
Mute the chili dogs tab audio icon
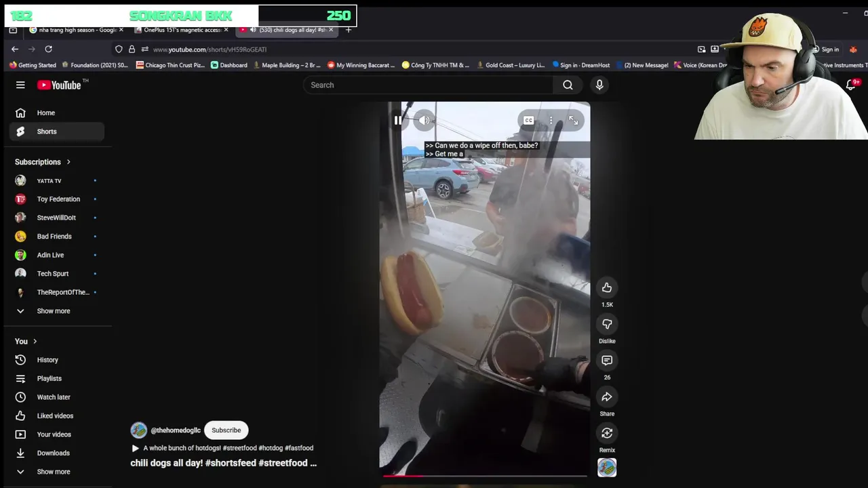pyautogui.click(x=253, y=30)
